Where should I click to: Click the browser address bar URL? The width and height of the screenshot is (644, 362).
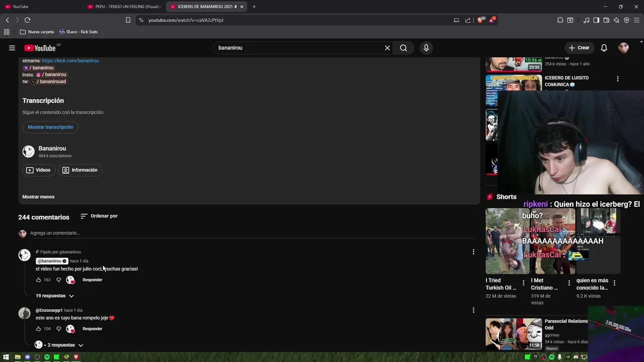(x=186, y=20)
